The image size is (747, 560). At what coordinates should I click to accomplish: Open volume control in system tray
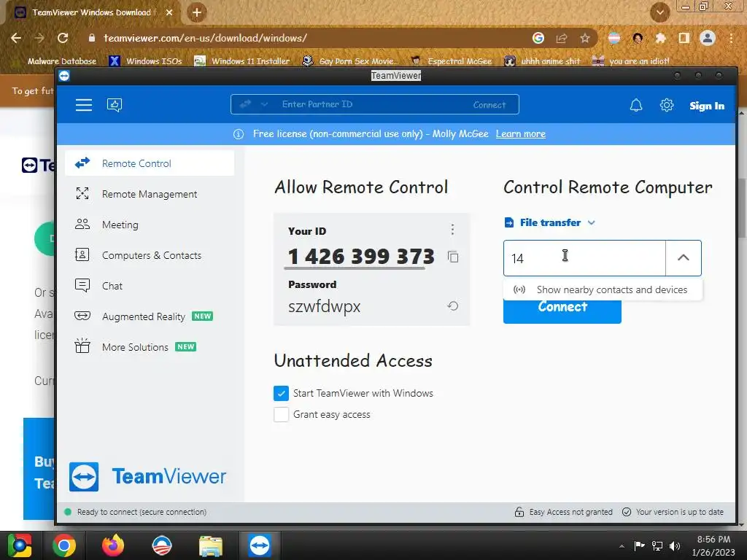[675, 546]
